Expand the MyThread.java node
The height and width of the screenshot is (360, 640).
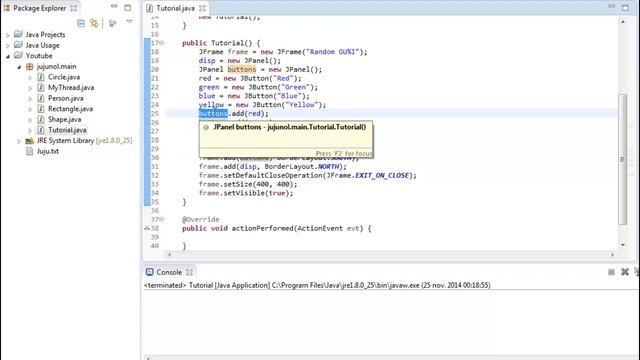tap(30, 88)
